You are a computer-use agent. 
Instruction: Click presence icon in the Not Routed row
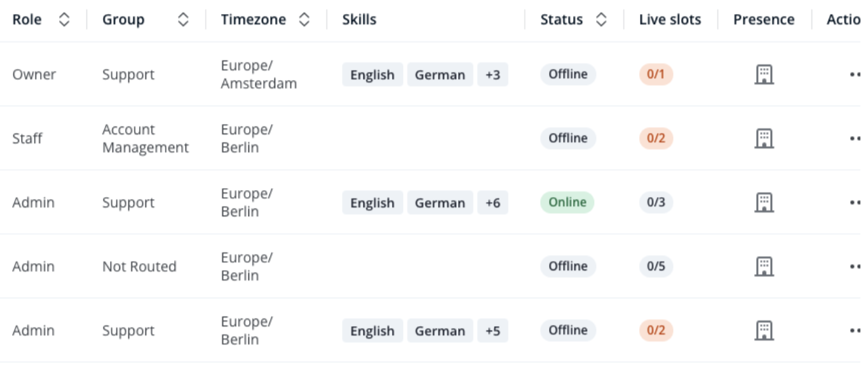[x=764, y=266]
